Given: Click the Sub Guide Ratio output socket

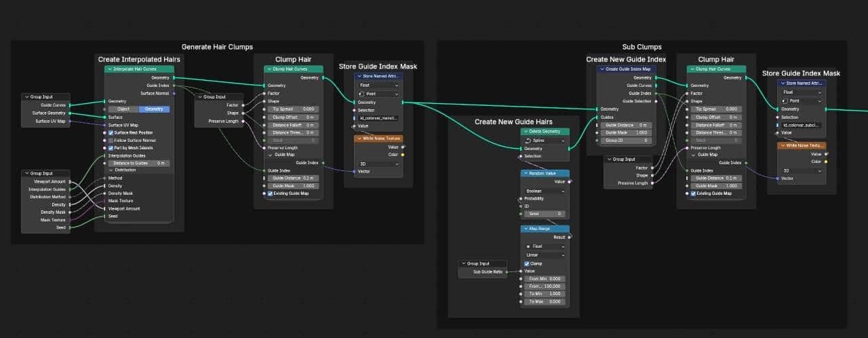Looking at the screenshot, I should (x=507, y=271).
